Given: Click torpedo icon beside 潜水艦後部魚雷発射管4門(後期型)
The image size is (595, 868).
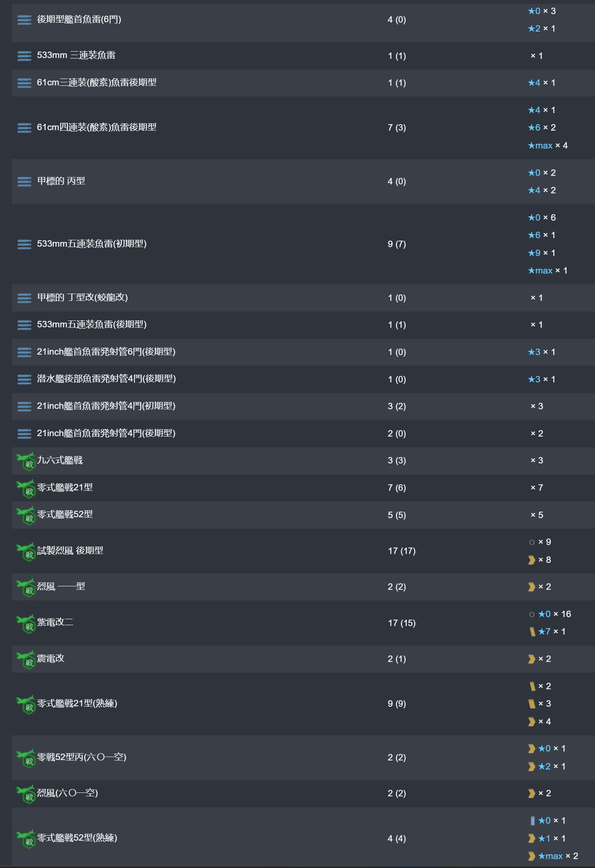Looking at the screenshot, I should [x=24, y=379].
